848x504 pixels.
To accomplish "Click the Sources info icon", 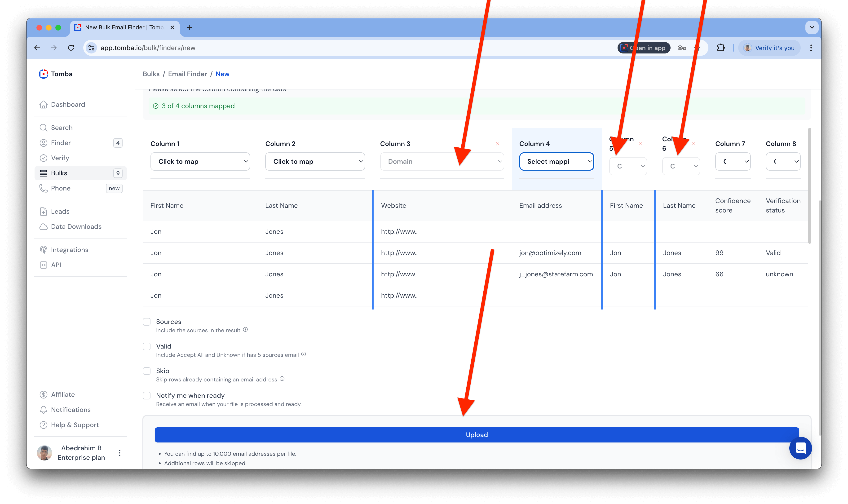I will tap(245, 330).
